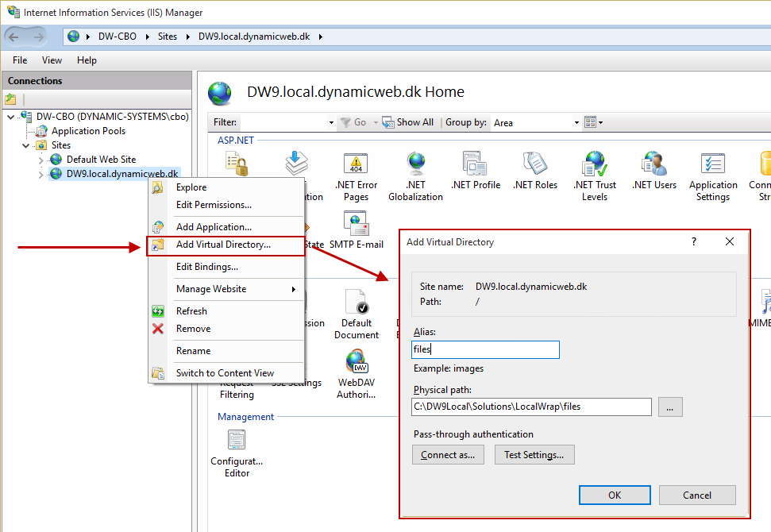Open the .NET Roles feature icon
The width and height of the screenshot is (771, 532).
tap(534, 164)
